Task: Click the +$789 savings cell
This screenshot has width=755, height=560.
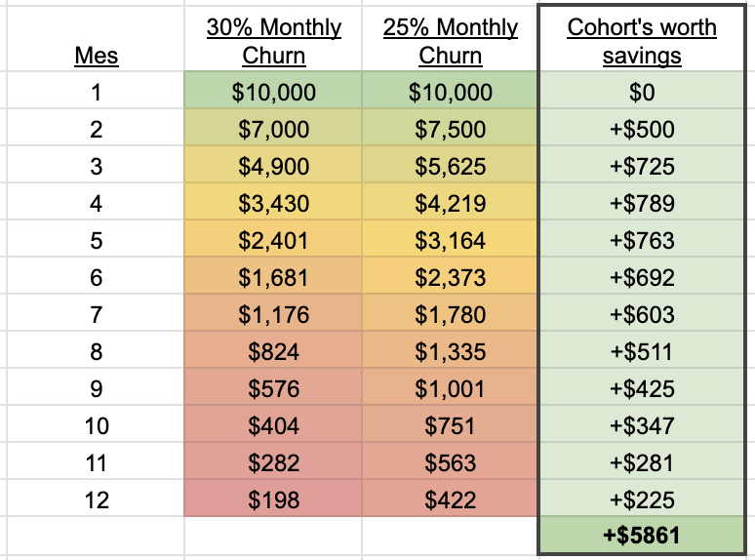Action: [641, 204]
